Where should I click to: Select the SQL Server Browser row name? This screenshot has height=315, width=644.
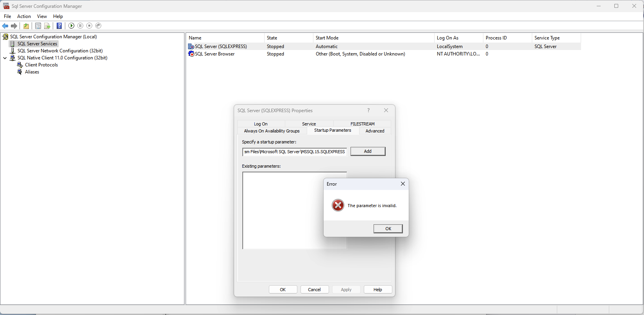click(x=215, y=54)
